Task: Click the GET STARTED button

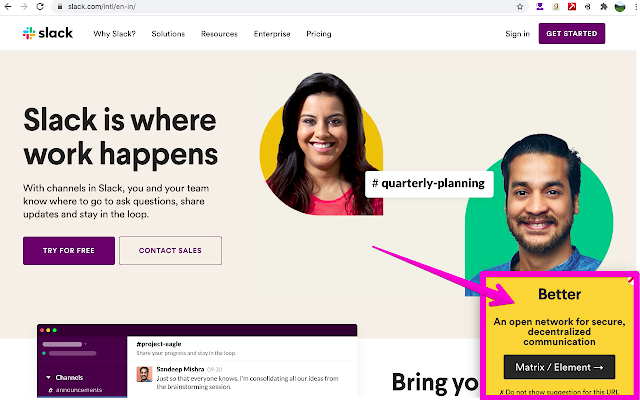Action: (x=572, y=33)
